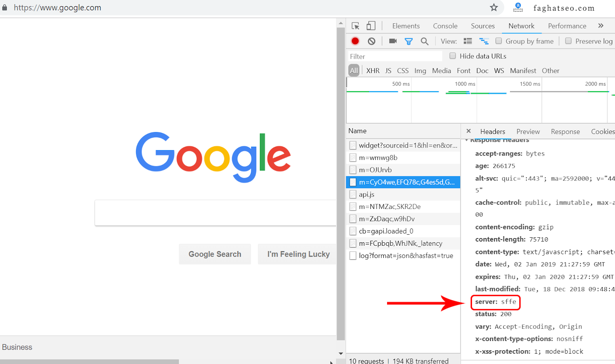Toggle the network filter funnel icon
The width and height of the screenshot is (615, 364).
[x=409, y=41]
